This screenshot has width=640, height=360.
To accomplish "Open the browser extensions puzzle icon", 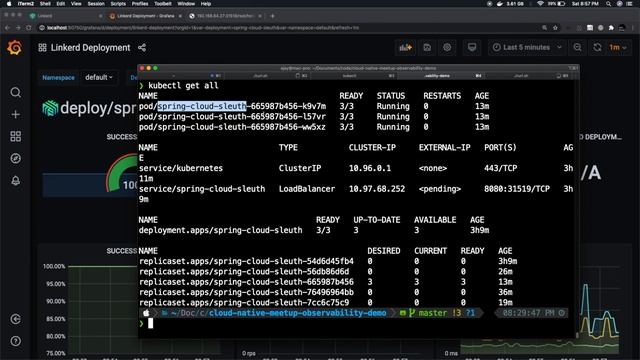I will (611, 28).
